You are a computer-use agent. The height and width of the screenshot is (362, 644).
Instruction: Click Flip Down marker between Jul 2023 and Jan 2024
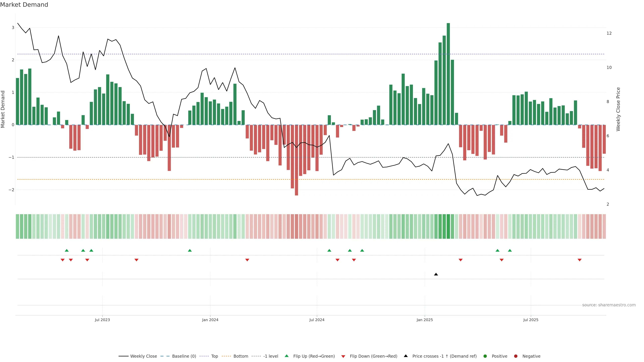click(x=137, y=260)
